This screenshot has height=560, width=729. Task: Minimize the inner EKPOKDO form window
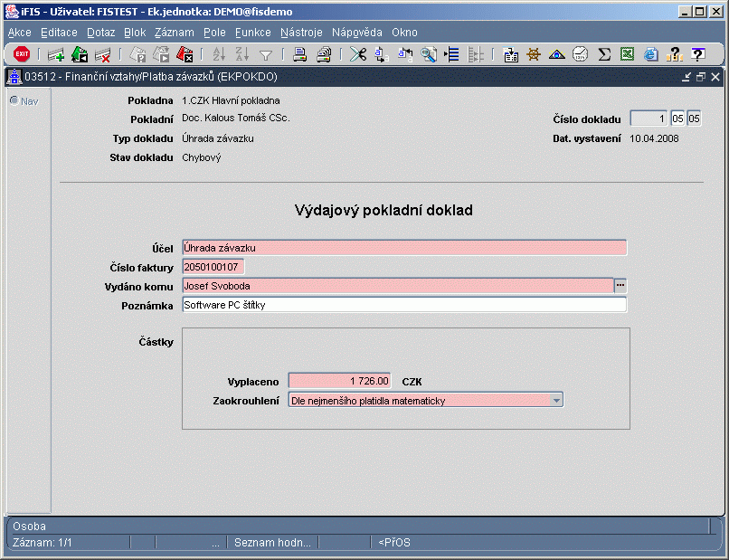point(686,77)
